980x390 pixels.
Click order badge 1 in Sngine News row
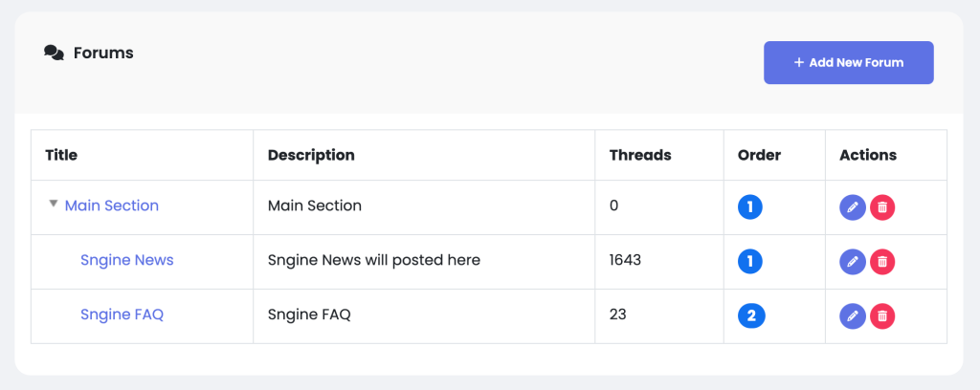point(750,262)
